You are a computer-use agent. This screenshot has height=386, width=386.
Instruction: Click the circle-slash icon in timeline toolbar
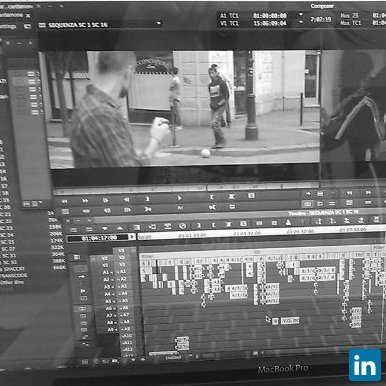(182, 226)
